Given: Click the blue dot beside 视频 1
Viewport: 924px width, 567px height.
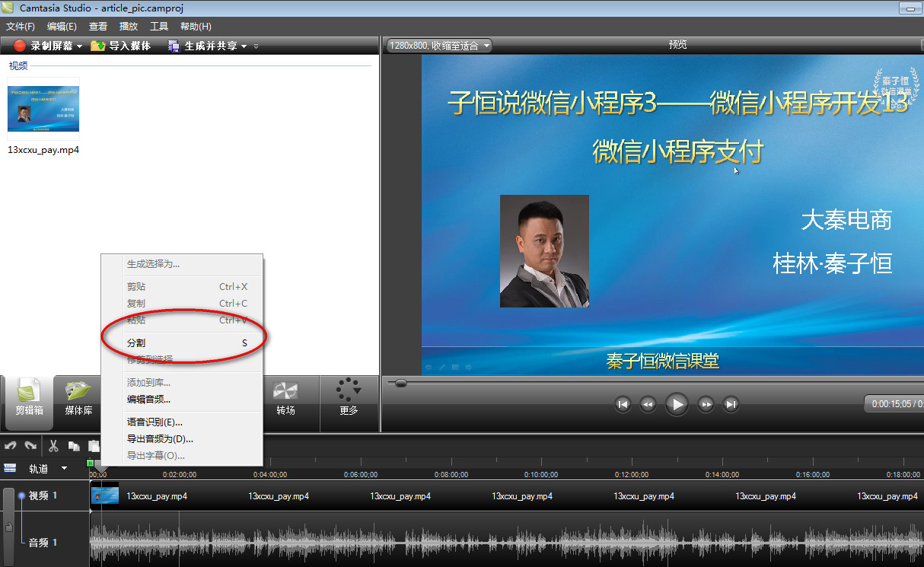Looking at the screenshot, I should (21, 495).
